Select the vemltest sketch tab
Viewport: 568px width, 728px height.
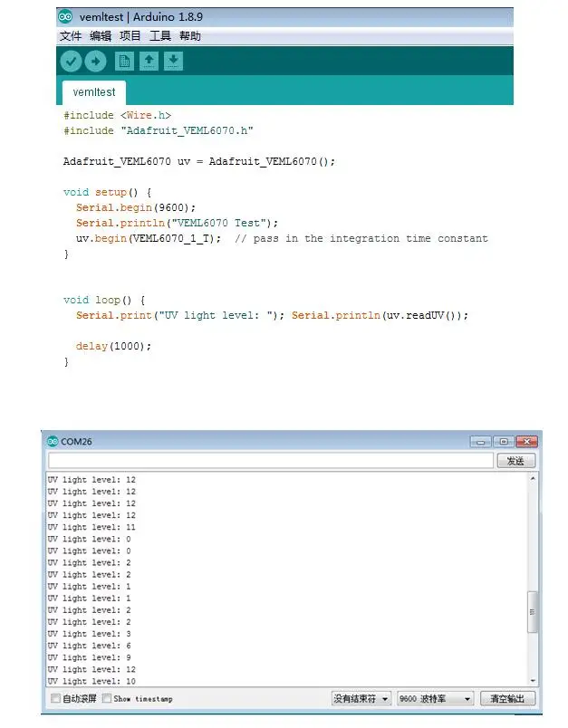(x=94, y=92)
